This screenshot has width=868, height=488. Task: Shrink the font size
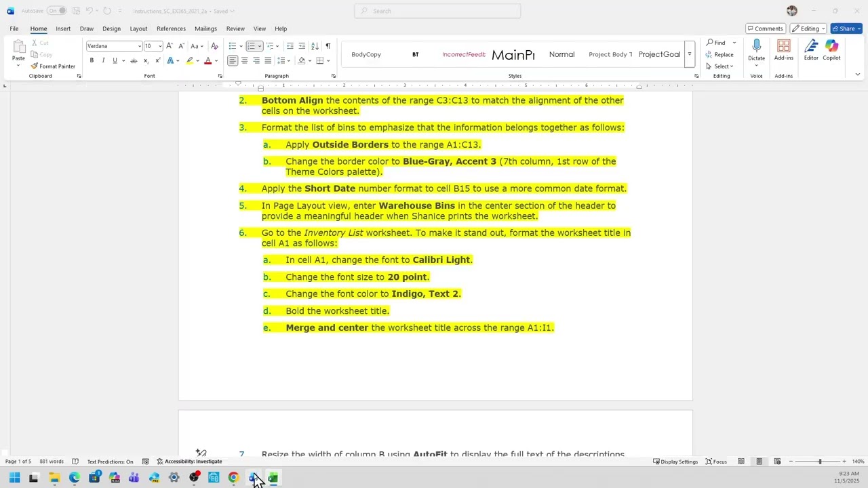click(x=181, y=46)
